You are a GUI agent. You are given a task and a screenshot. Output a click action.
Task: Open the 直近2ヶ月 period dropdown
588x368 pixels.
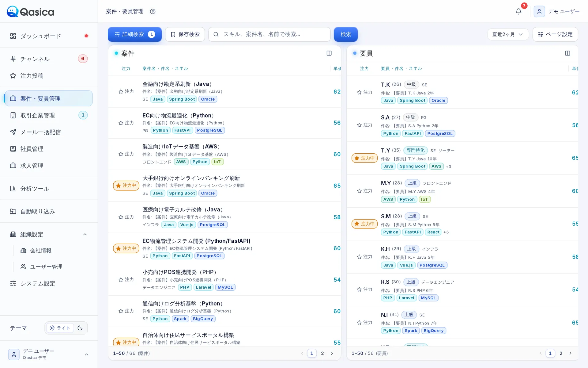point(508,34)
